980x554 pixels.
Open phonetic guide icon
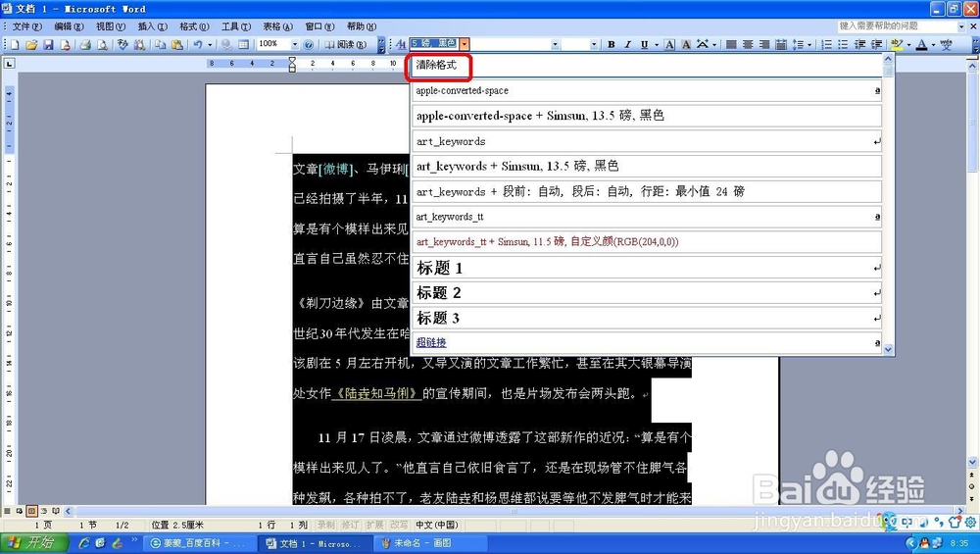tap(947, 44)
